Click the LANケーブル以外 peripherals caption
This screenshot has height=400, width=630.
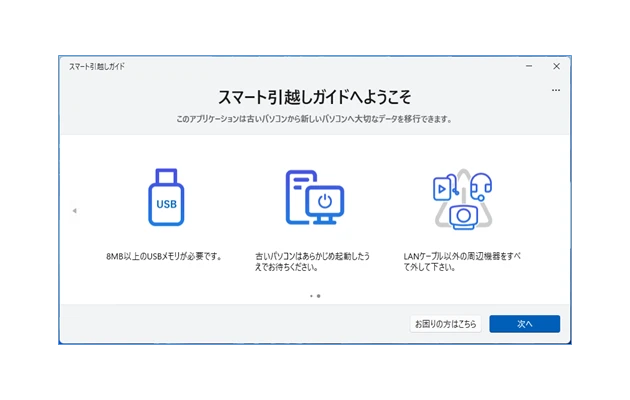(x=461, y=262)
